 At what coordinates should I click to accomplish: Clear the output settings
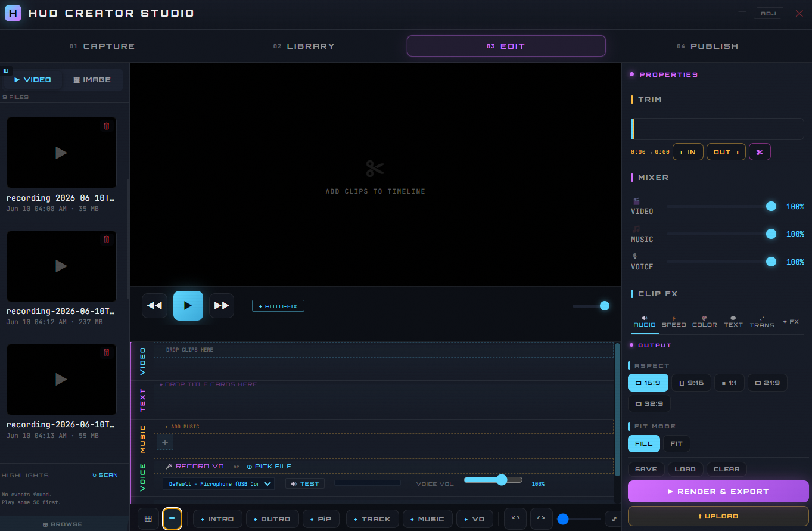click(x=727, y=469)
